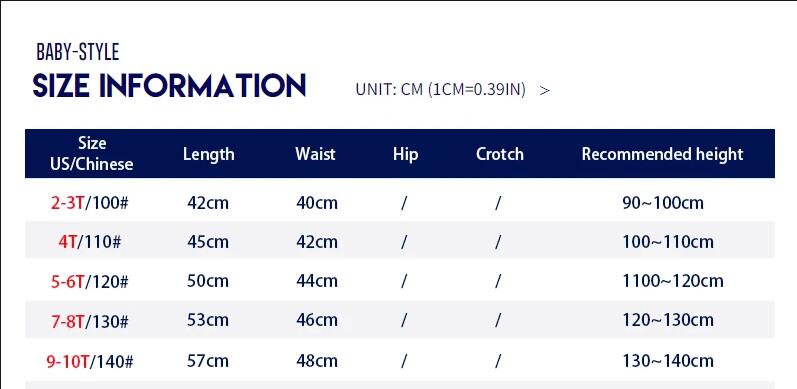This screenshot has width=797, height=389.
Task: Click the 57cm length value
Action: coord(208,361)
